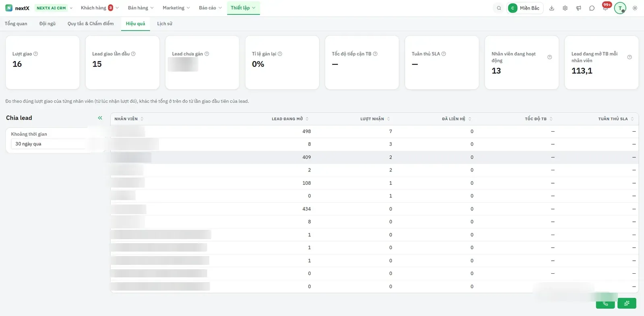Select the Hiệu quả tab
The height and width of the screenshot is (316, 644).
(x=135, y=24)
